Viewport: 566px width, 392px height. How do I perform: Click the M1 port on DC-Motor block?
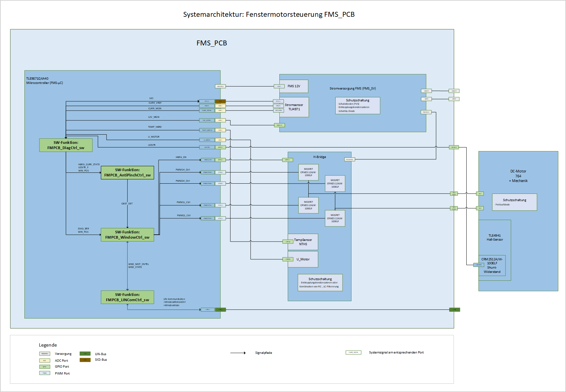coord(480,194)
